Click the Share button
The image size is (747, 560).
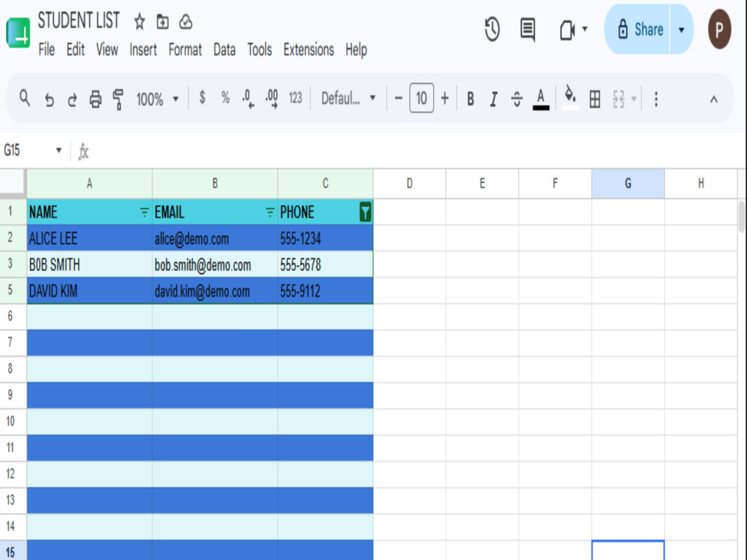(x=637, y=30)
